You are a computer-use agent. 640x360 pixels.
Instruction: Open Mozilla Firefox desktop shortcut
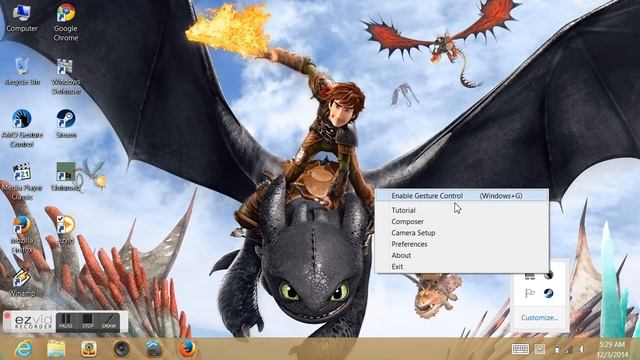[22, 234]
